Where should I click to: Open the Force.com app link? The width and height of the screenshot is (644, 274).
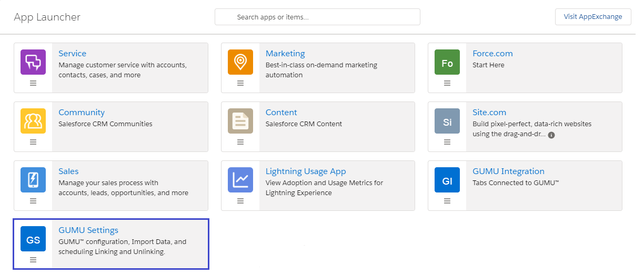point(492,54)
